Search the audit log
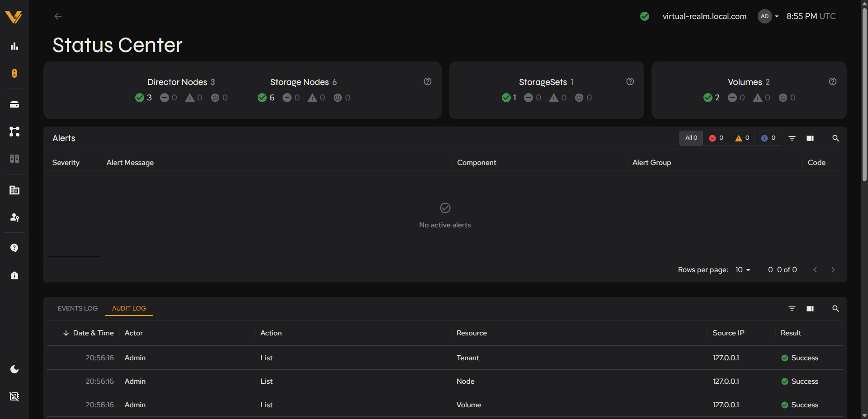The height and width of the screenshot is (419, 868). [x=835, y=309]
